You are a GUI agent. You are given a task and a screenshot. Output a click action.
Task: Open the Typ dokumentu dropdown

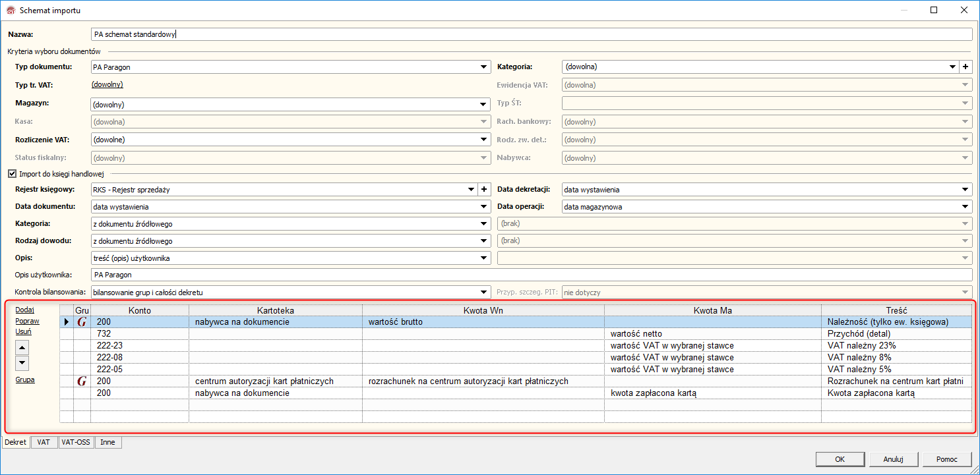[483, 67]
